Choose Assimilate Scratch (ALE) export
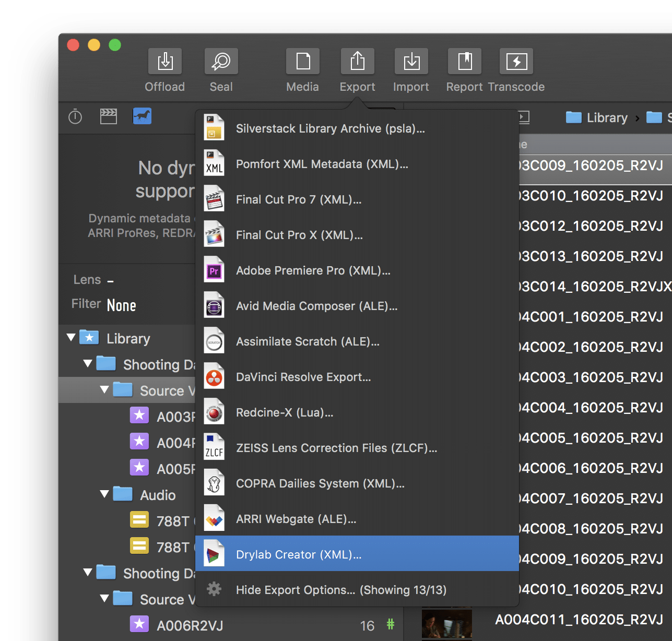 coord(357,341)
